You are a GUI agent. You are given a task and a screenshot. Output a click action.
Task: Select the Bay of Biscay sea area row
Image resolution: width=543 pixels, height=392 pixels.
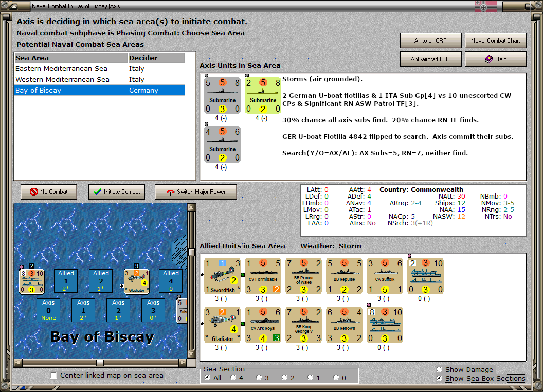click(99, 90)
